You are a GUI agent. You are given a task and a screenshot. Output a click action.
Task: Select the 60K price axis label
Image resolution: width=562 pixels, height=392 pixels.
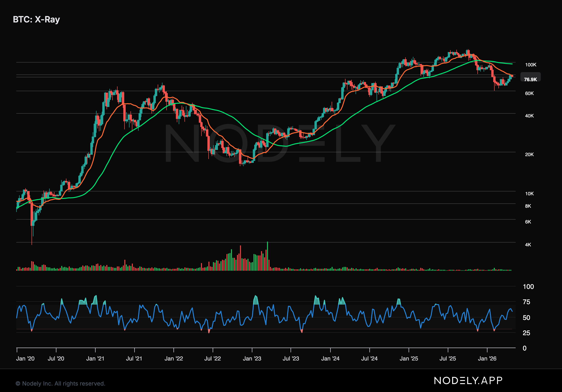coord(529,93)
